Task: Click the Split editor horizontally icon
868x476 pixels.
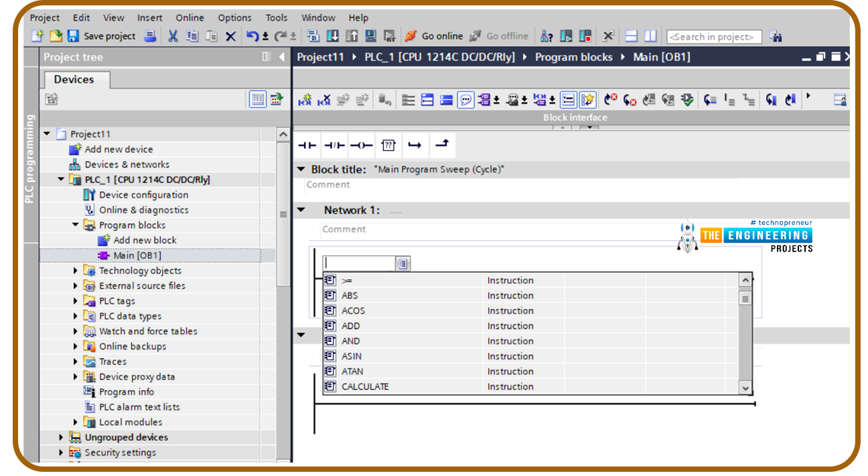Action: [x=631, y=36]
